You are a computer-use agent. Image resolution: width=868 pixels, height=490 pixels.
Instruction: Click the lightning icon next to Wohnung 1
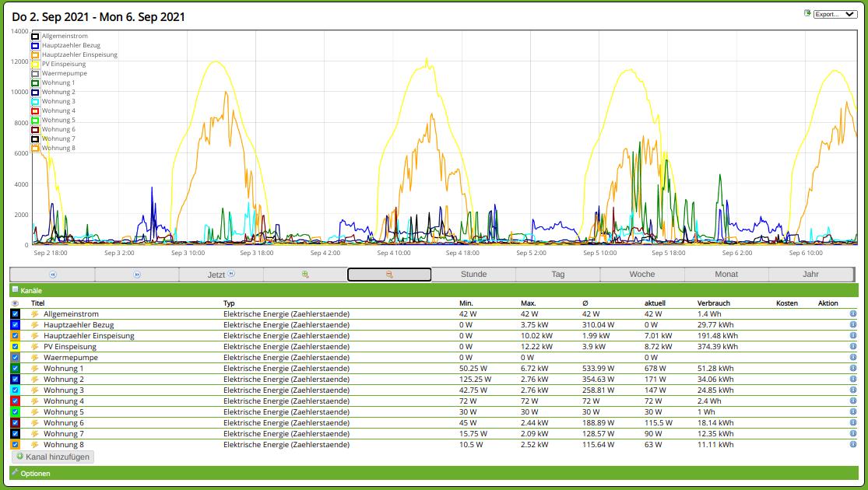(x=35, y=369)
